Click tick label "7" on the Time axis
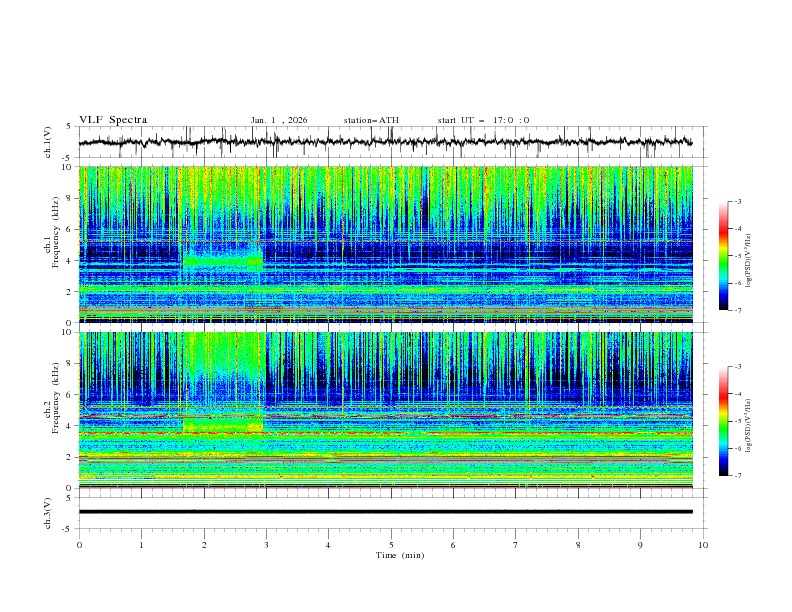Image resolution: width=792 pixels, height=612 pixels. click(x=516, y=545)
